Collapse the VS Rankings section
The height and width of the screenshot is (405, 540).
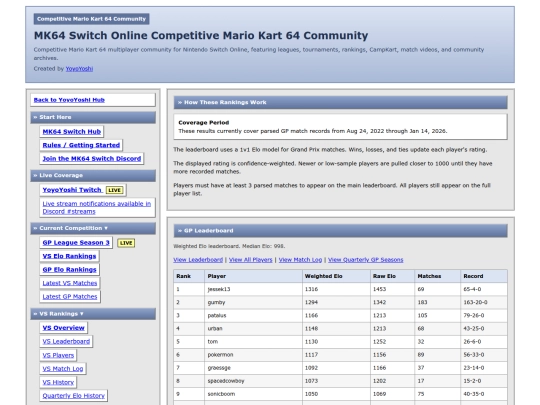pyautogui.click(x=93, y=314)
